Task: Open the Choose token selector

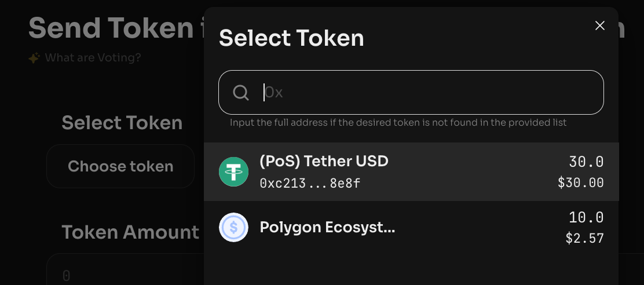Action: [x=120, y=166]
